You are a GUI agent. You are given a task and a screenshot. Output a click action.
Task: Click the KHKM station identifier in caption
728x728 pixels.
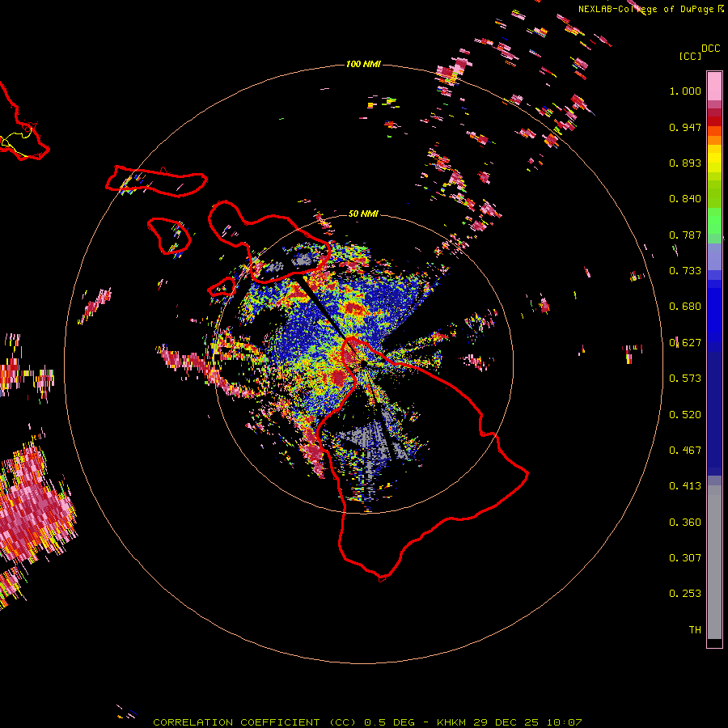click(x=453, y=722)
